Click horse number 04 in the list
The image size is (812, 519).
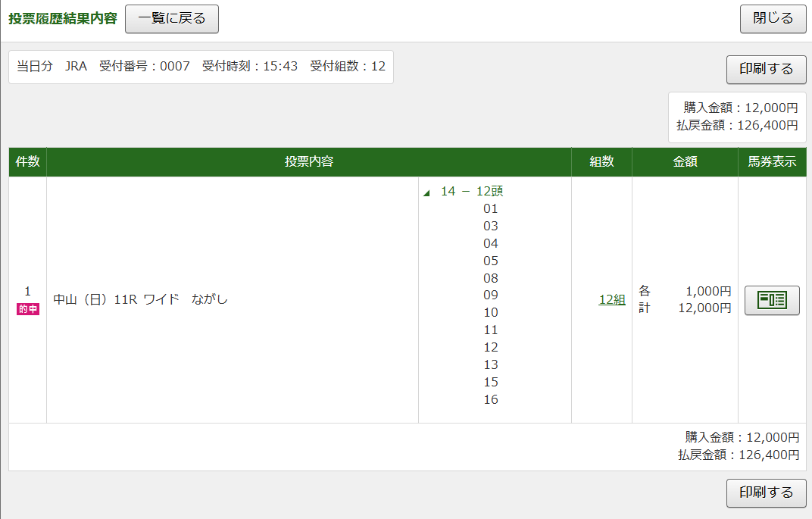(x=490, y=243)
